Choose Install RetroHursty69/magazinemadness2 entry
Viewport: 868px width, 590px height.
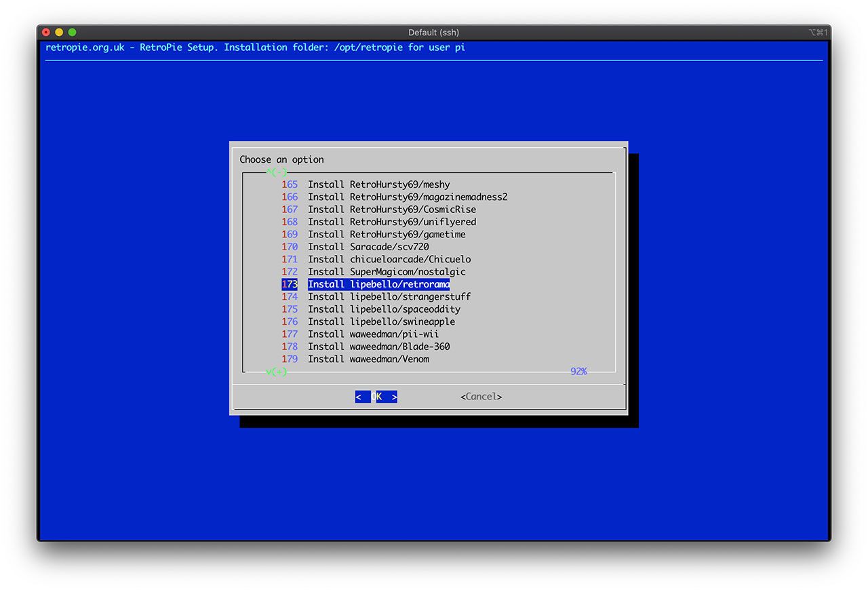[x=407, y=197]
